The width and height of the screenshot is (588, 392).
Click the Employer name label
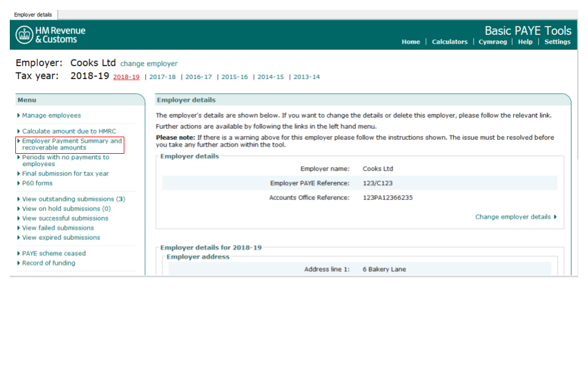point(325,169)
